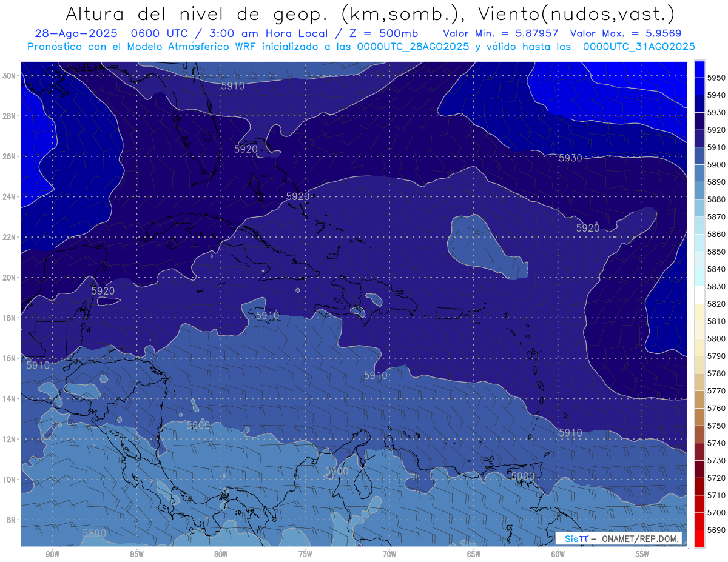728x562 pixels.
Task: Click the '65W' longitude axis label
Action: 474,553
